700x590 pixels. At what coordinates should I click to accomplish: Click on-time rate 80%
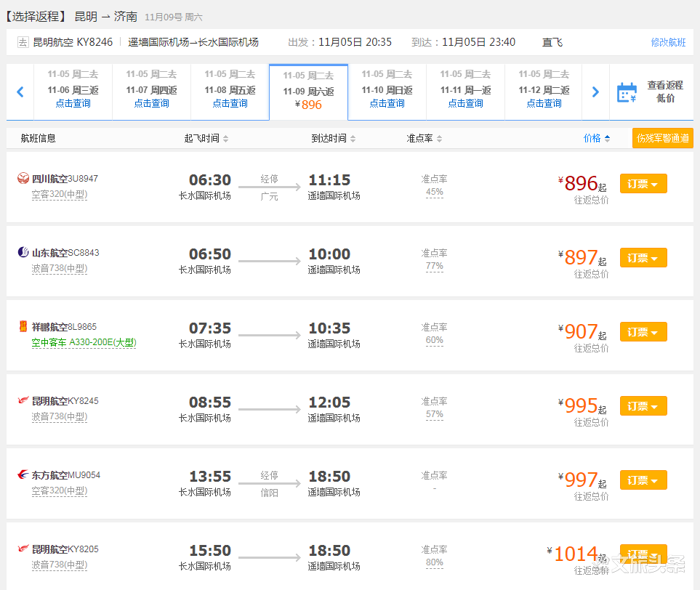435,563
